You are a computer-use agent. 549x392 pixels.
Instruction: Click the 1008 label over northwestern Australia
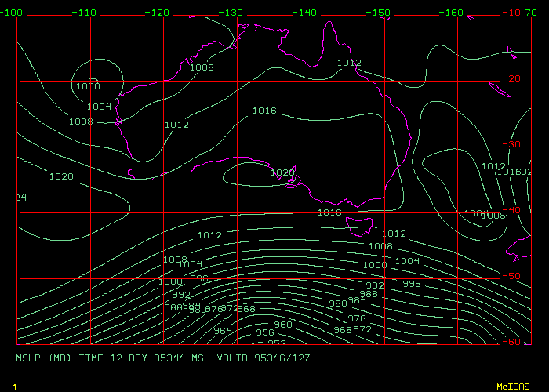pos(202,67)
